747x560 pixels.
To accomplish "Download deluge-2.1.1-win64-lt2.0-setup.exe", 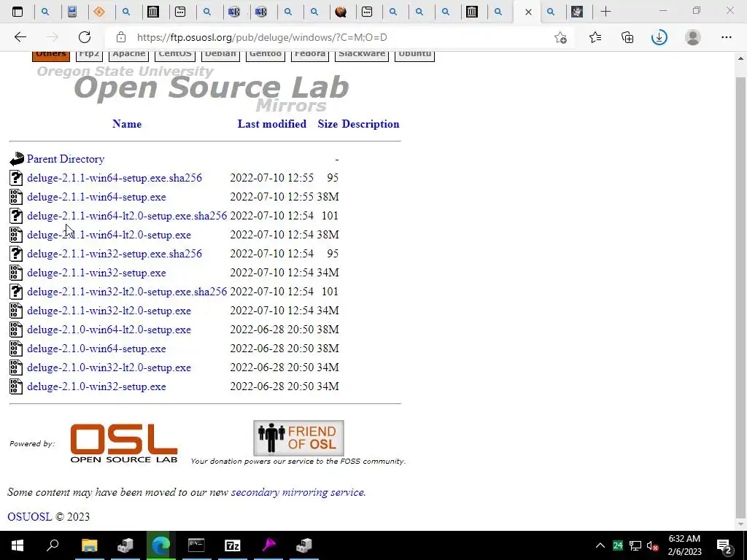I will 109,235.
